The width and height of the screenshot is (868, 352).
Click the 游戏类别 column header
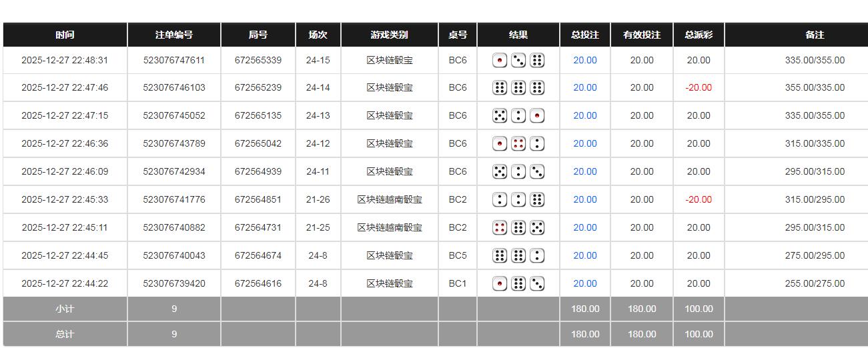pyautogui.click(x=390, y=35)
